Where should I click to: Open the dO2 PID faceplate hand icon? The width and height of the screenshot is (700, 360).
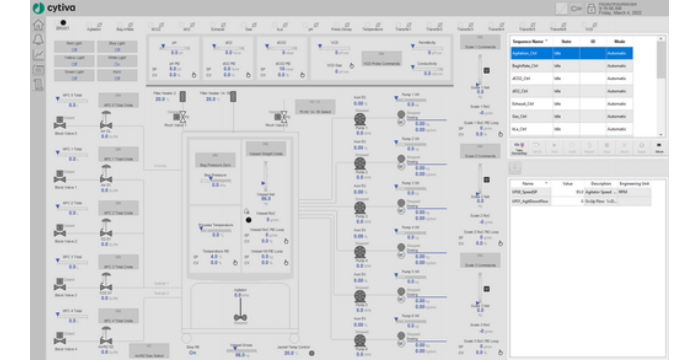click(x=248, y=75)
